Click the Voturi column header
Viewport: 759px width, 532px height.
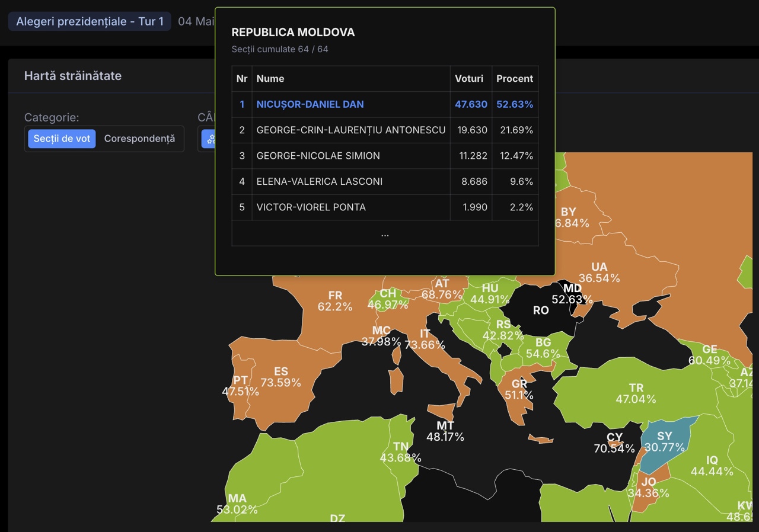pos(469,79)
